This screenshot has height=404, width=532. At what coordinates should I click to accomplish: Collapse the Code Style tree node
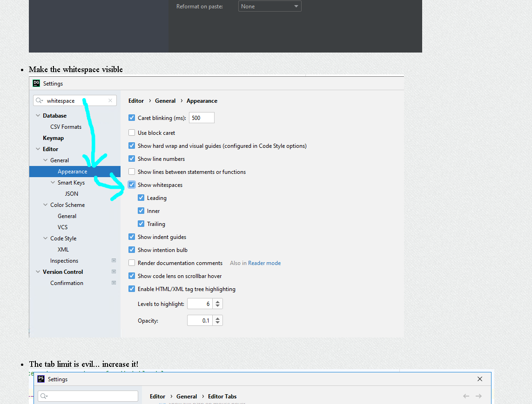click(x=46, y=238)
